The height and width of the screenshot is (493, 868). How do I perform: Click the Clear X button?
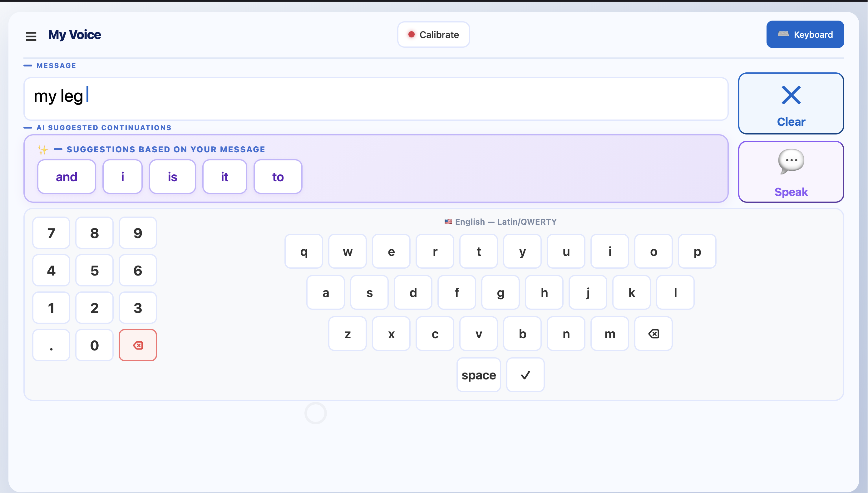click(791, 103)
